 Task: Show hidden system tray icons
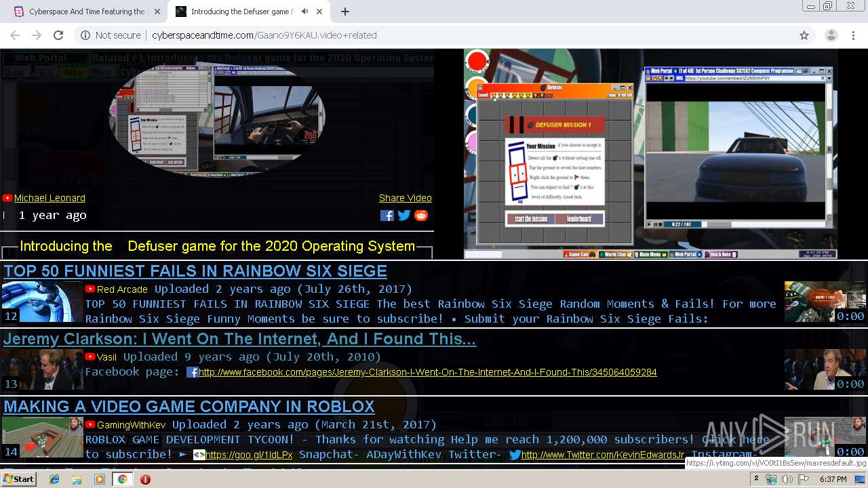(756, 479)
